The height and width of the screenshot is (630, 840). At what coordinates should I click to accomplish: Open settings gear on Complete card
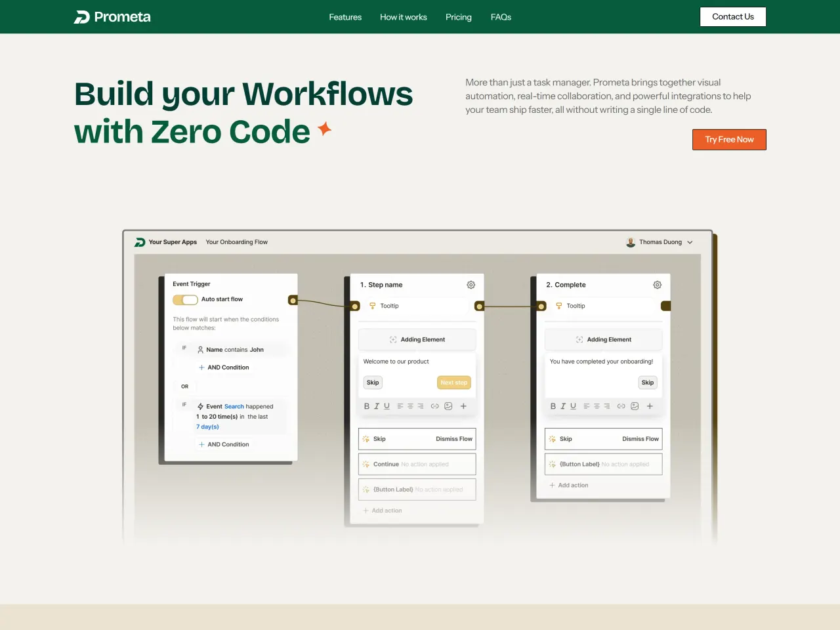click(657, 285)
